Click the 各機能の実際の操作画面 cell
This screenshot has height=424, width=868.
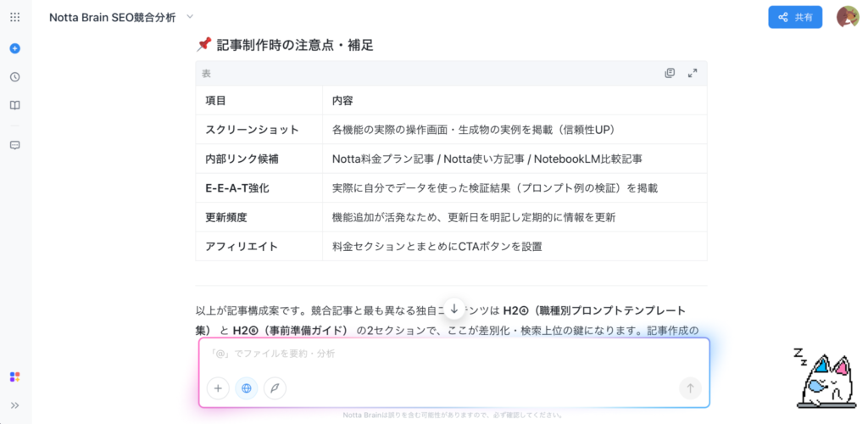pos(515,130)
